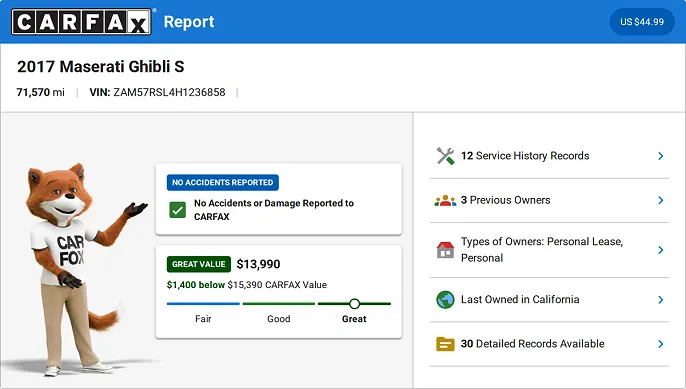Screen dimensions: 686x389
Task: Click the No Accidents Reported badge
Action: click(x=223, y=182)
